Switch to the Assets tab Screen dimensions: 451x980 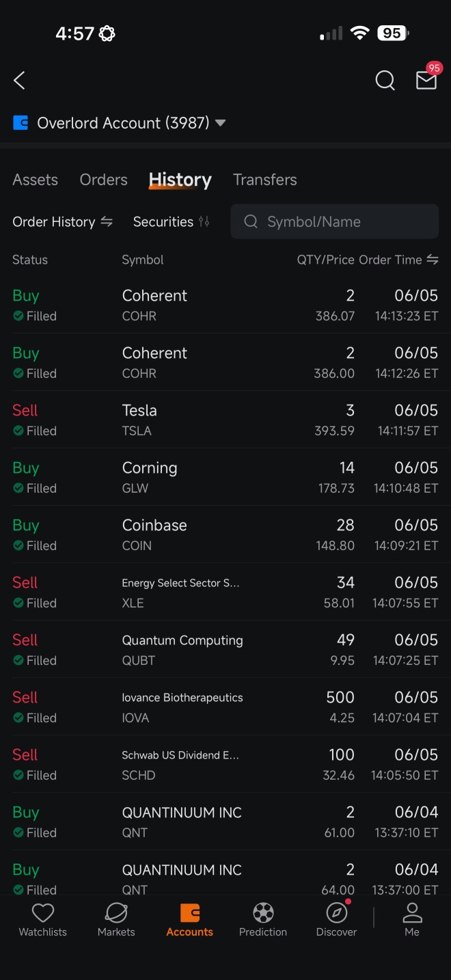click(35, 180)
